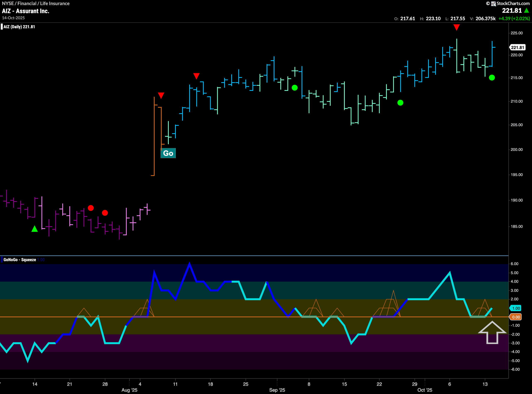The height and width of the screenshot is (394, 532).
Task: Click the red dot marker near the purple candles
Action: click(91, 208)
